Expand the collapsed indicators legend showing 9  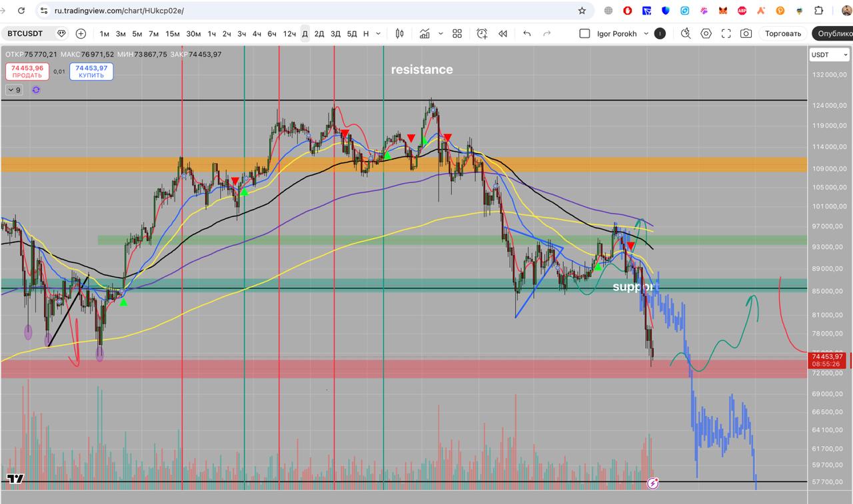[14, 90]
